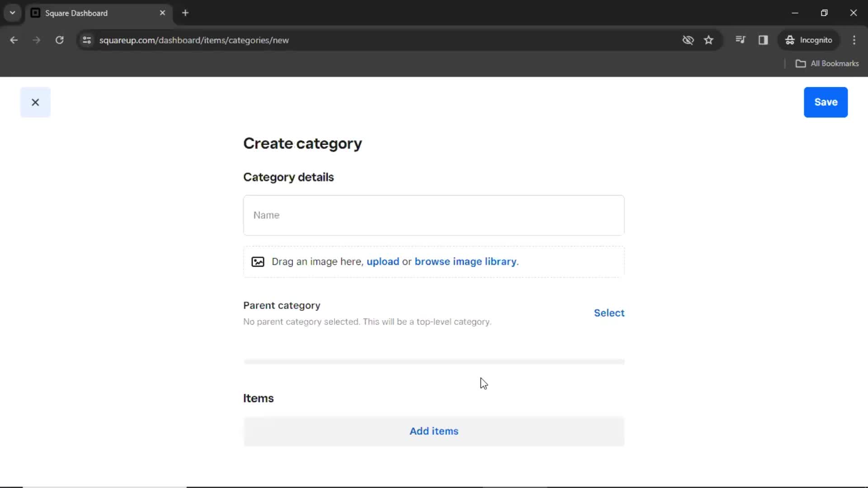Screen dimensions: 868x488
Task: Close the Create category dialog with X
Action: (x=35, y=102)
